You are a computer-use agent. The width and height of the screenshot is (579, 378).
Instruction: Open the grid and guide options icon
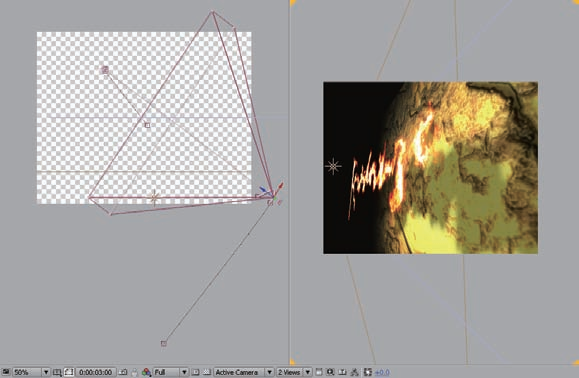(x=57, y=372)
